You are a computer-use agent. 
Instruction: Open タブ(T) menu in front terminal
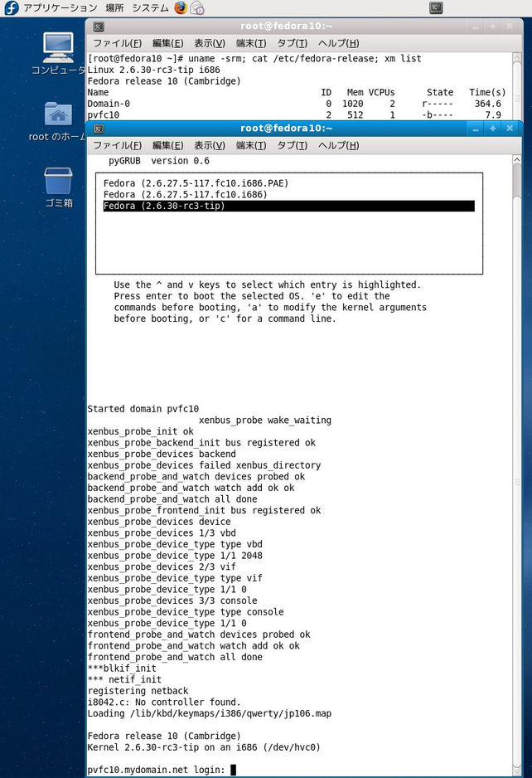(292, 145)
